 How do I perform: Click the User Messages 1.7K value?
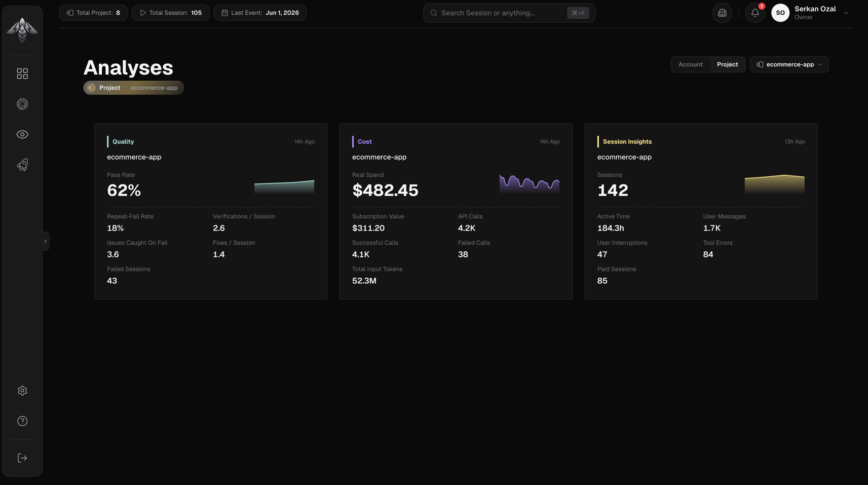click(712, 228)
